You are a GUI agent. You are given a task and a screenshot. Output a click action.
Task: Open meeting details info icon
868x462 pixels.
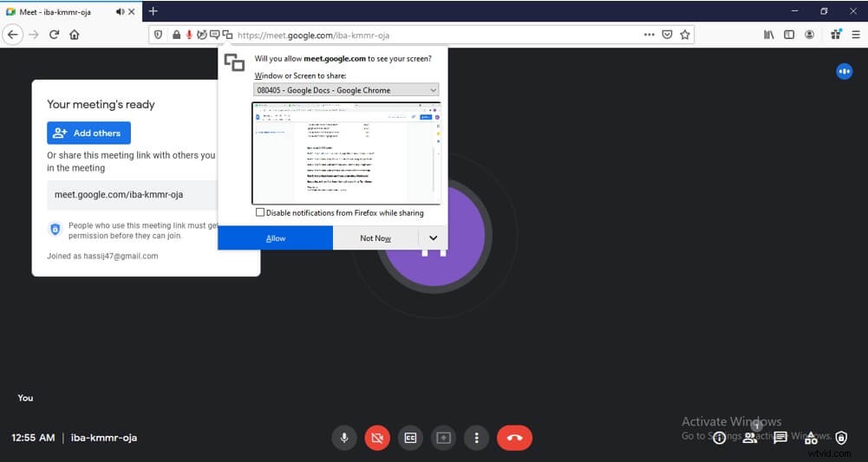point(719,439)
